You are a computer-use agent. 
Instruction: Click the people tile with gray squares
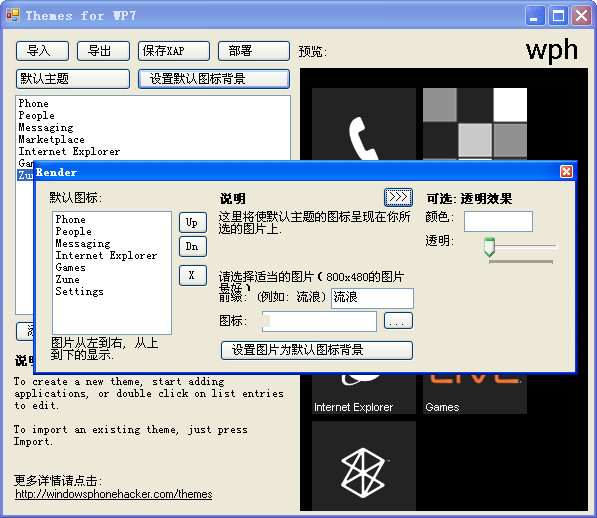coord(475,124)
